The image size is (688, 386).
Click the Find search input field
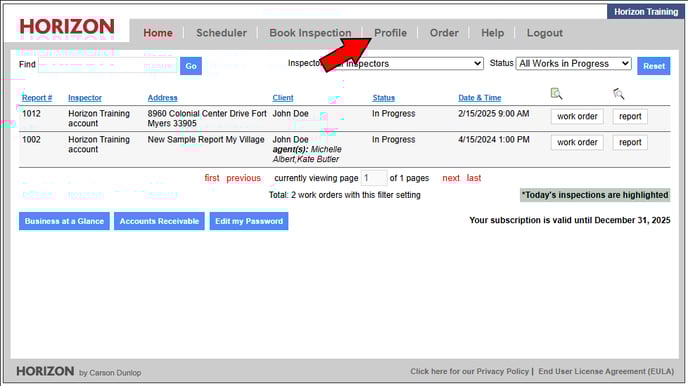(x=108, y=65)
